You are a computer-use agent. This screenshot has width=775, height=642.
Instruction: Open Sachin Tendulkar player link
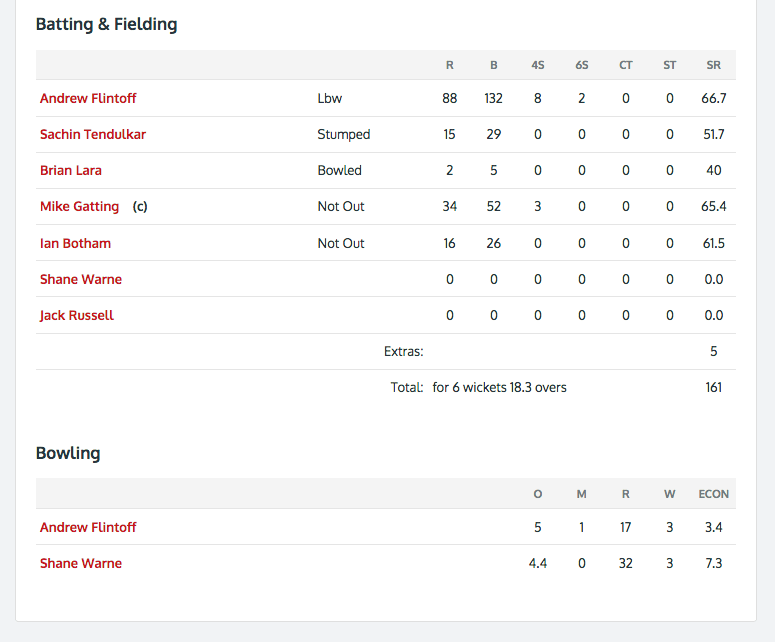click(93, 134)
